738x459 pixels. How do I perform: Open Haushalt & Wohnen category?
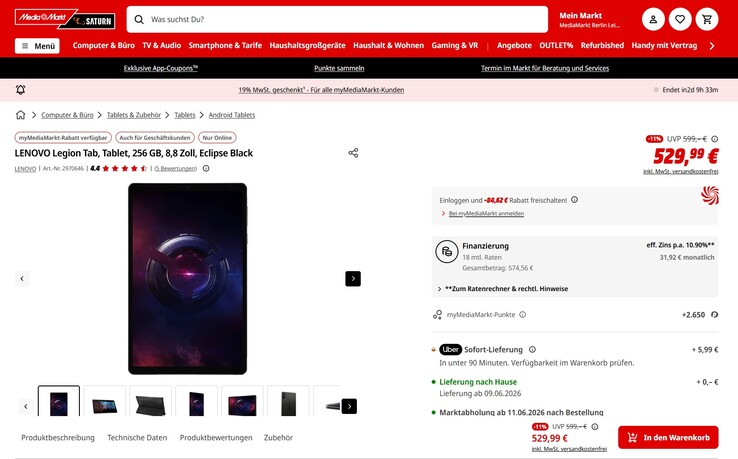(x=388, y=45)
